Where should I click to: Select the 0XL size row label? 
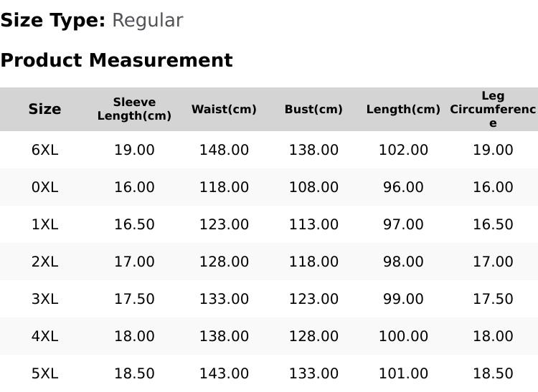(x=44, y=187)
